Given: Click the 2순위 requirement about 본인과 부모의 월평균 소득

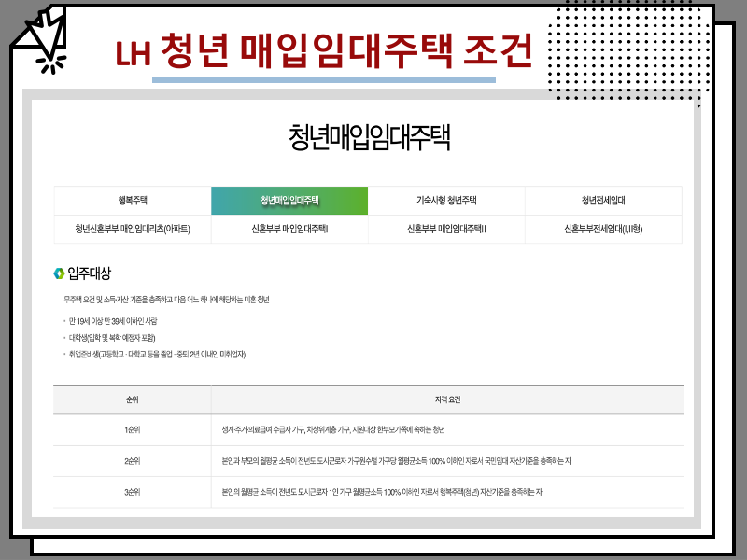Looking at the screenshot, I should [x=396, y=461].
